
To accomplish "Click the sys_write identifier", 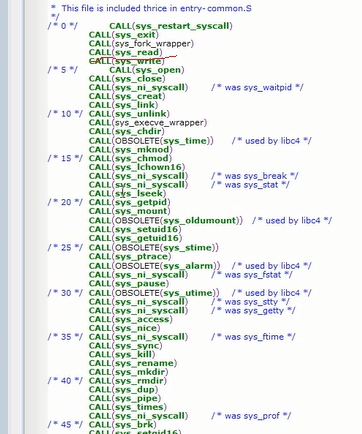I will tap(138, 61).
